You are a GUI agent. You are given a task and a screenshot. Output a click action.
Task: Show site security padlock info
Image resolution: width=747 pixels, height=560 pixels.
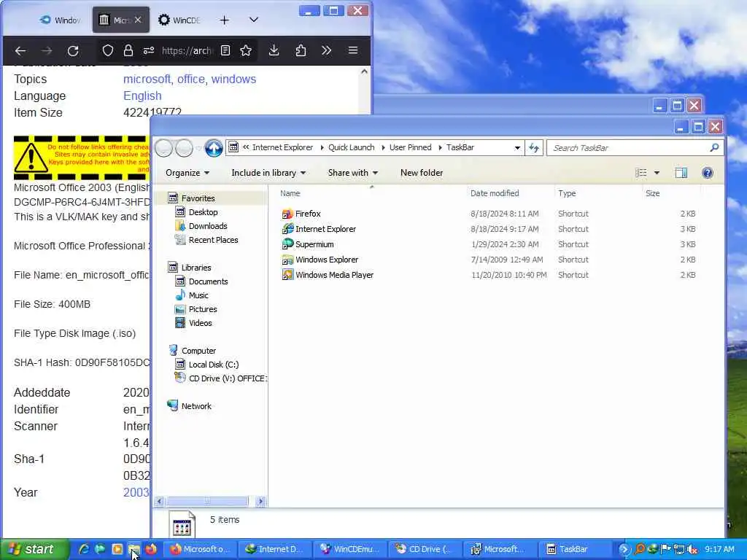(128, 50)
